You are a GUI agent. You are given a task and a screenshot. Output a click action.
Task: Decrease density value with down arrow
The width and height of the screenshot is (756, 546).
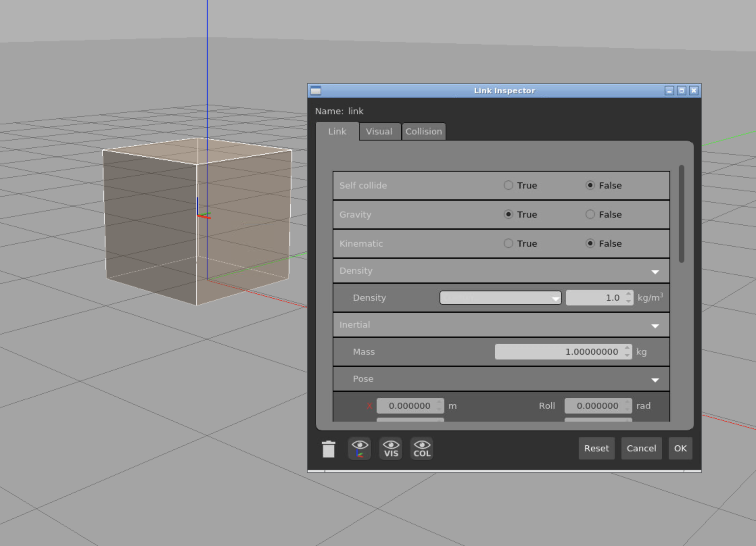pyautogui.click(x=628, y=301)
